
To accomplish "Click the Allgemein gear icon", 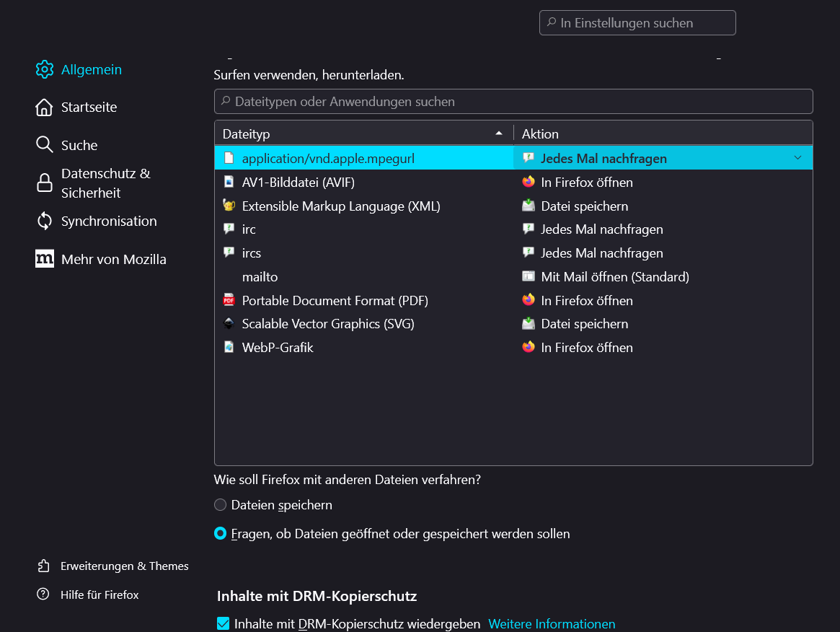I will pos(45,70).
